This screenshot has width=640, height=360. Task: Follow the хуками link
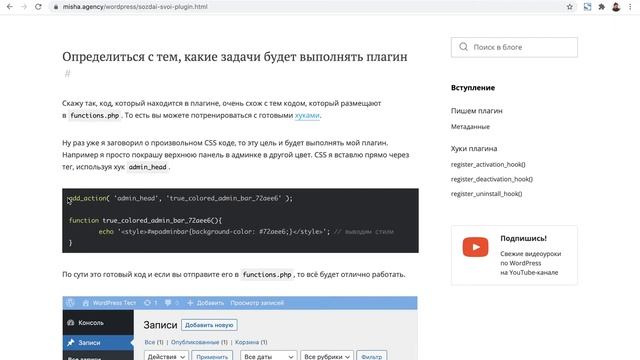[x=307, y=116]
